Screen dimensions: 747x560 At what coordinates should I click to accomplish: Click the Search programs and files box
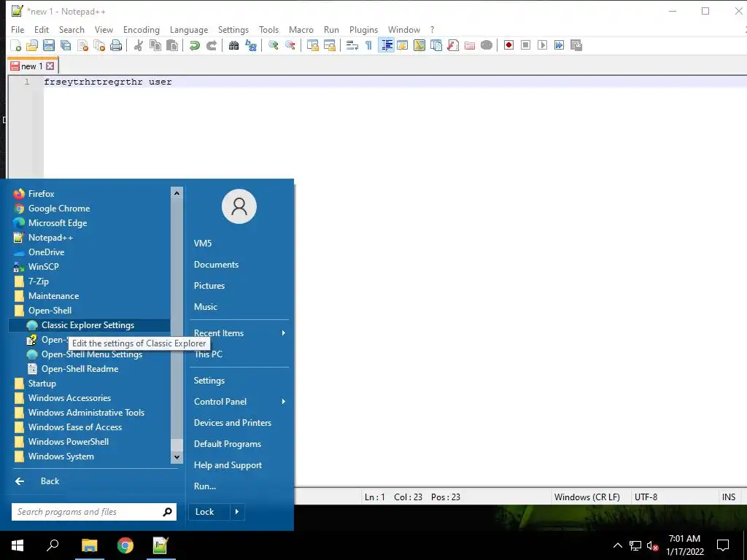pyautogui.click(x=94, y=512)
